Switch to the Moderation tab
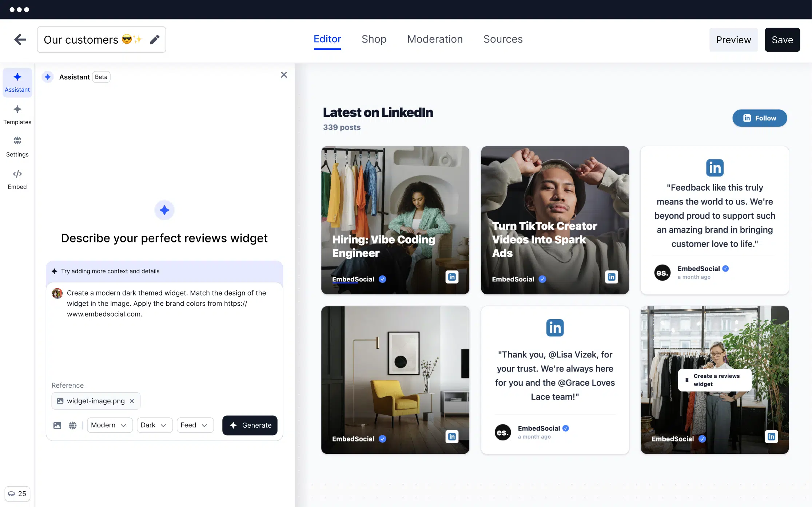This screenshot has width=812, height=507. 435,39
